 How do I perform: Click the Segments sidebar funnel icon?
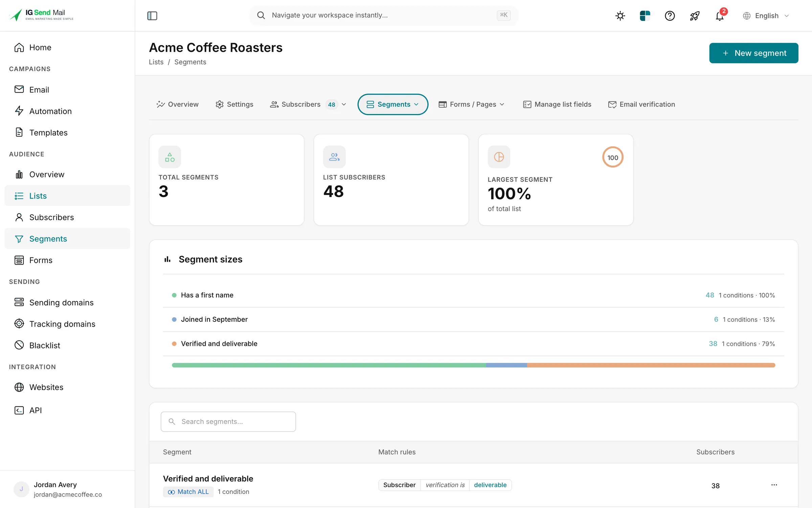(x=19, y=239)
